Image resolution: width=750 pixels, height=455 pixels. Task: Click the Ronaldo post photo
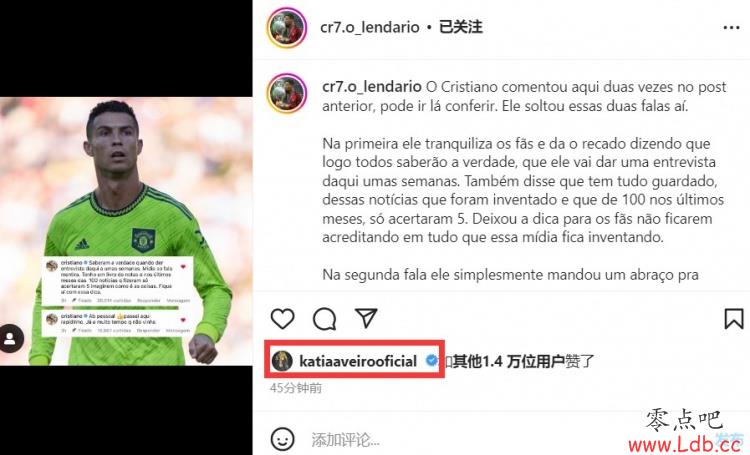tap(126, 231)
